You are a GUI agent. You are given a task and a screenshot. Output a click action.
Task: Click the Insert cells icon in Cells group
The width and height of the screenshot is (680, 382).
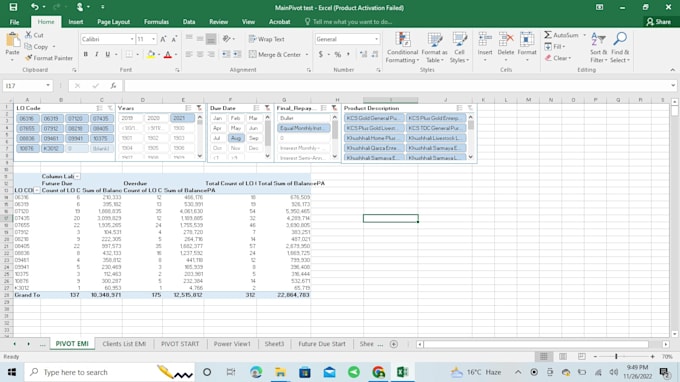485,40
